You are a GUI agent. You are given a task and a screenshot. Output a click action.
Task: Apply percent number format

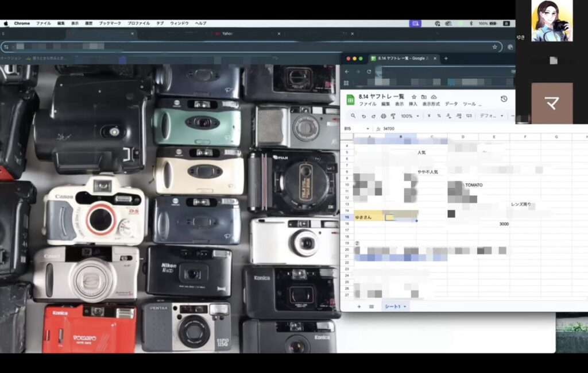(x=439, y=116)
